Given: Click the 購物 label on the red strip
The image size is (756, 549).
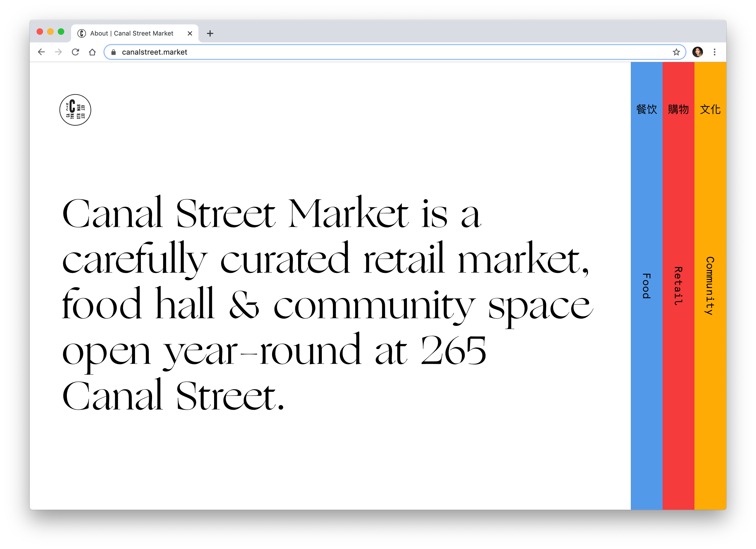Looking at the screenshot, I should (678, 109).
